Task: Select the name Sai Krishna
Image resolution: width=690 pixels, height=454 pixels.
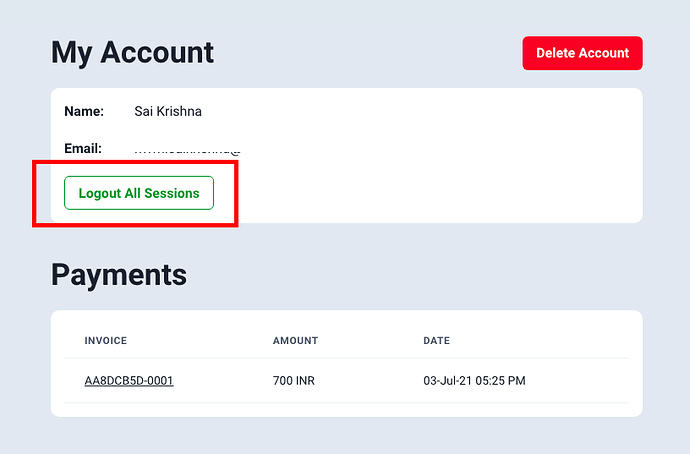Action: (168, 111)
